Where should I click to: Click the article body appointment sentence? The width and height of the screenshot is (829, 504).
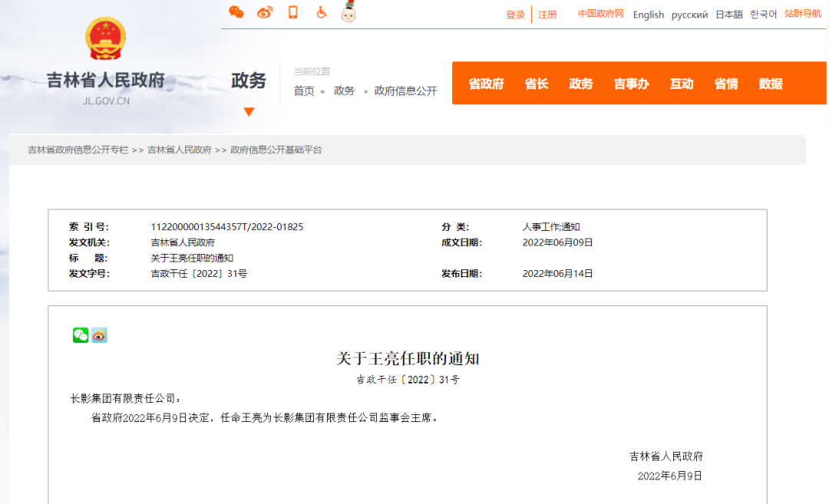click(x=265, y=418)
